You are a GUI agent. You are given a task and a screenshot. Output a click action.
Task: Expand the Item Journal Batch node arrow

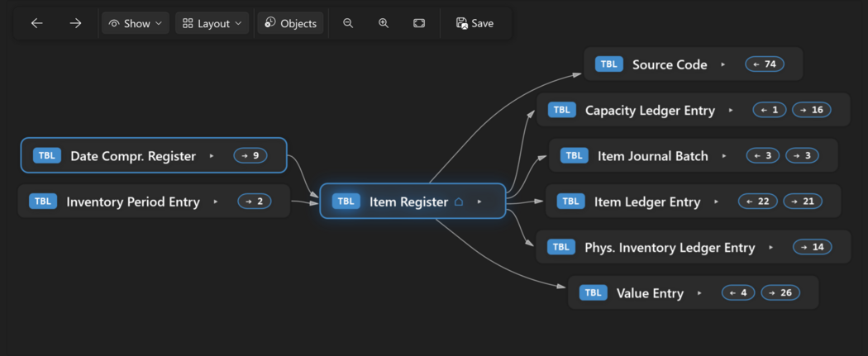(724, 156)
